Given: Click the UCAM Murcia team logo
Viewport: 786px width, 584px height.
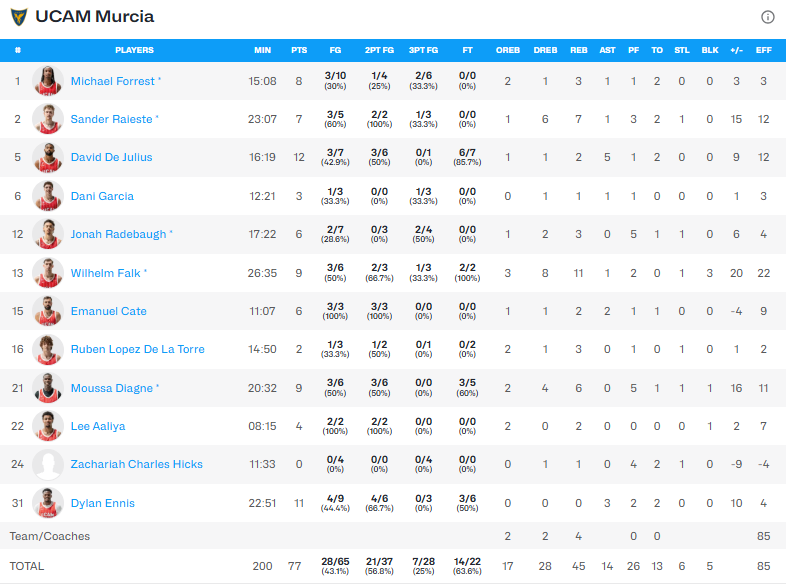Looking at the screenshot, I should 19,17.
